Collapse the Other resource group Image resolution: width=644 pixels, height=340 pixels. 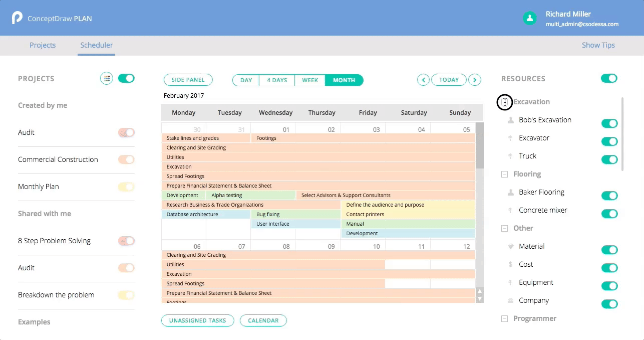point(505,228)
